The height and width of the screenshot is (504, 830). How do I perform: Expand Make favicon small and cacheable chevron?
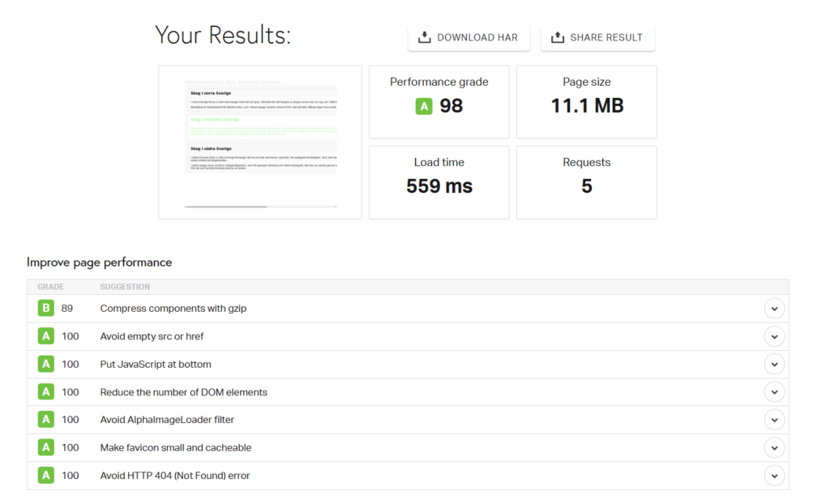click(x=774, y=448)
